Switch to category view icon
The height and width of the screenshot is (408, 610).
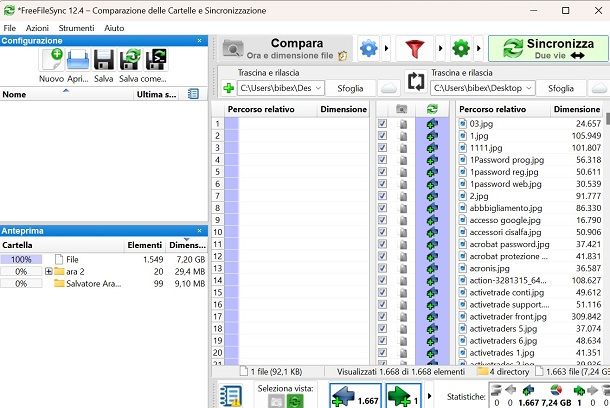pyautogui.click(x=275, y=401)
